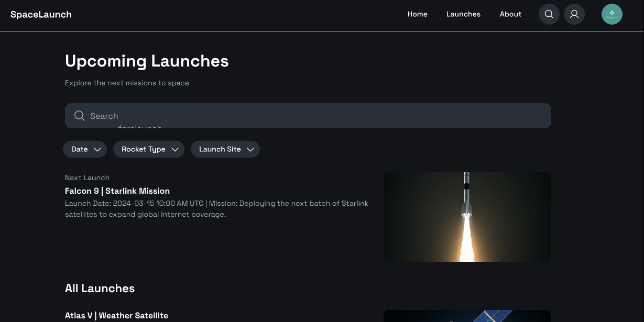This screenshot has height=322, width=644.
Task: Open the Falcon 9 rocket launch thumbnail
Action: [x=467, y=217]
